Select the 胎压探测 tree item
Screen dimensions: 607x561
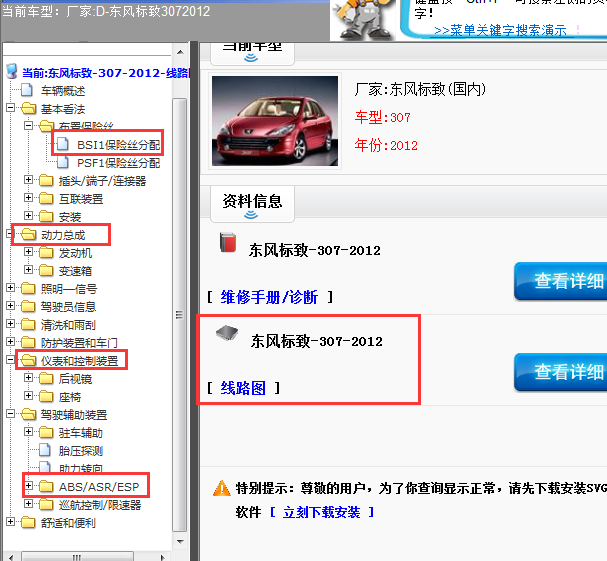[81, 451]
